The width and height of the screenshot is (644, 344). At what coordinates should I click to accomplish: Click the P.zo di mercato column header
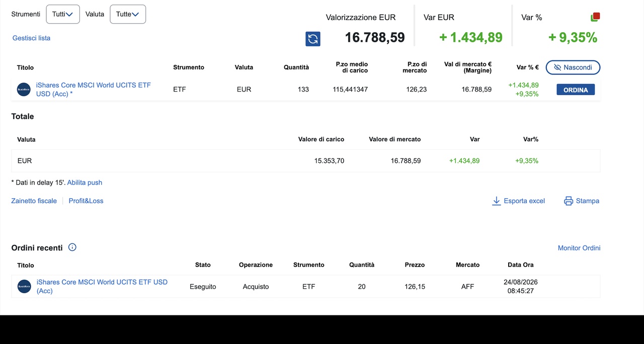(x=415, y=67)
